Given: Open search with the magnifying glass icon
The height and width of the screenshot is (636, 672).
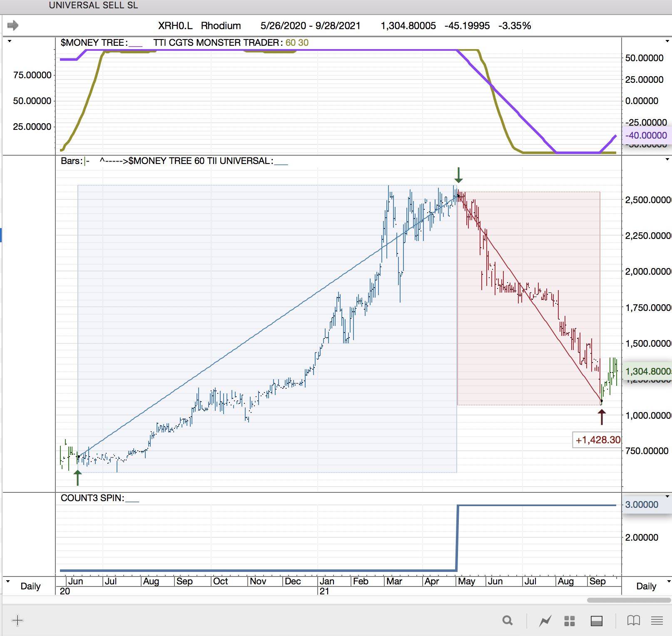Looking at the screenshot, I should pyautogui.click(x=507, y=621).
